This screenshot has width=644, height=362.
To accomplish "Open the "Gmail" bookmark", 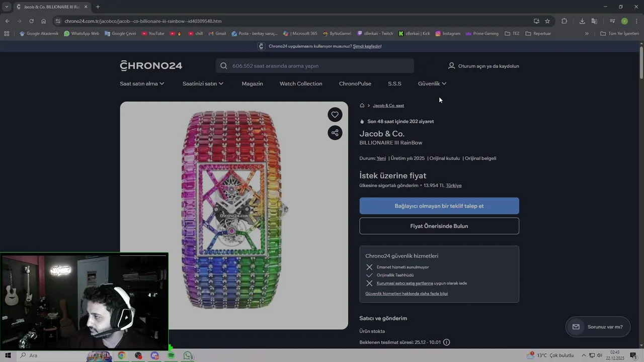I will click(217, 34).
